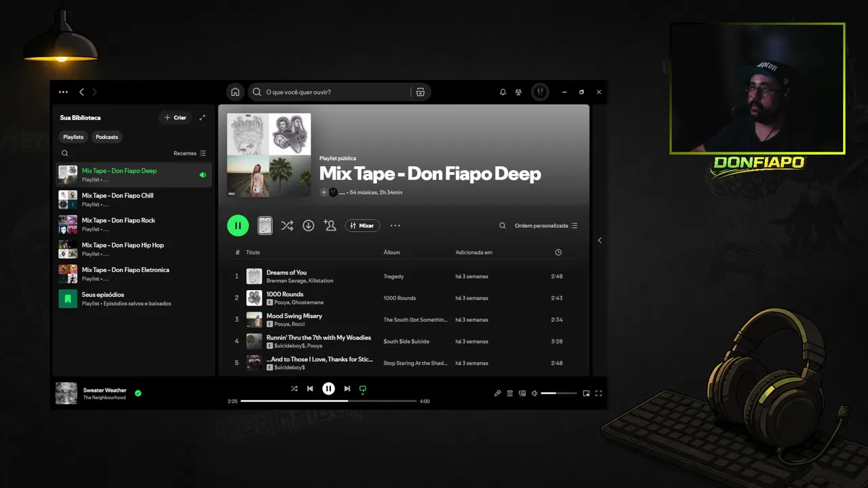Click the saved checkmark next to Sweater Weather

point(138,393)
